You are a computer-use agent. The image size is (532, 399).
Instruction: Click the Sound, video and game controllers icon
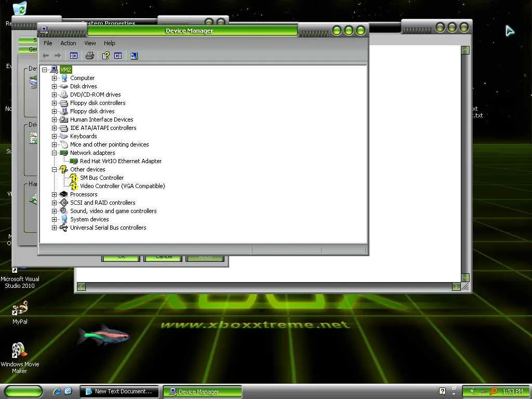tap(63, 211)
